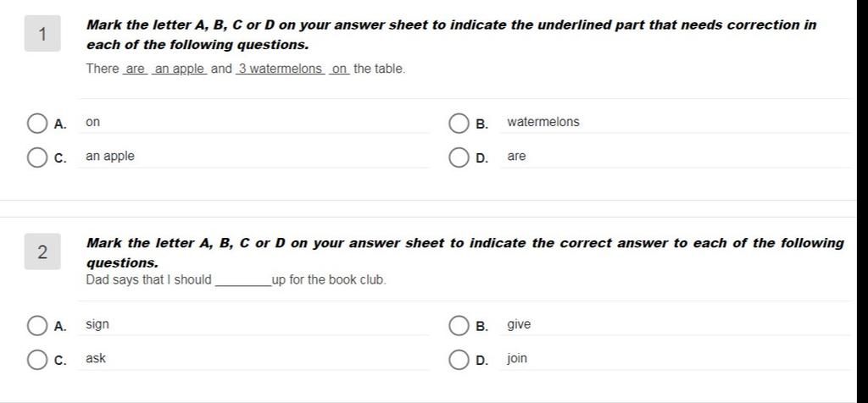Click the question number 2 badge
This screenshot has width=868, height=403.
[42, 252]
